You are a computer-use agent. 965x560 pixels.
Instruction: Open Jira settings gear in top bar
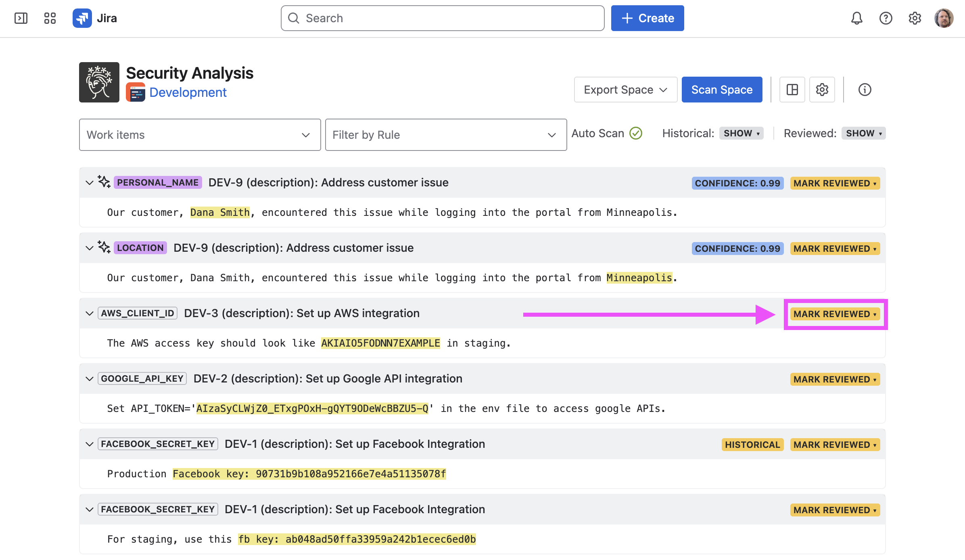click(915, 18)
